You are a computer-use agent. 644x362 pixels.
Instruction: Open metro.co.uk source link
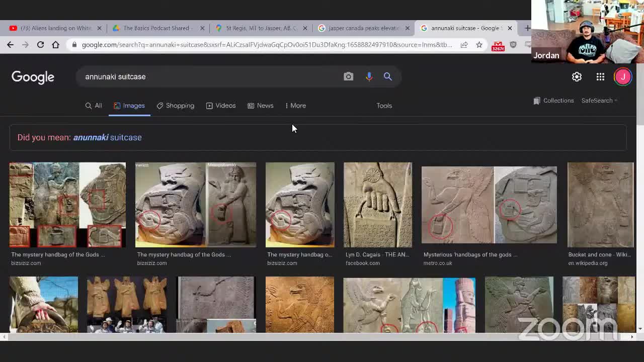[438, 263]
